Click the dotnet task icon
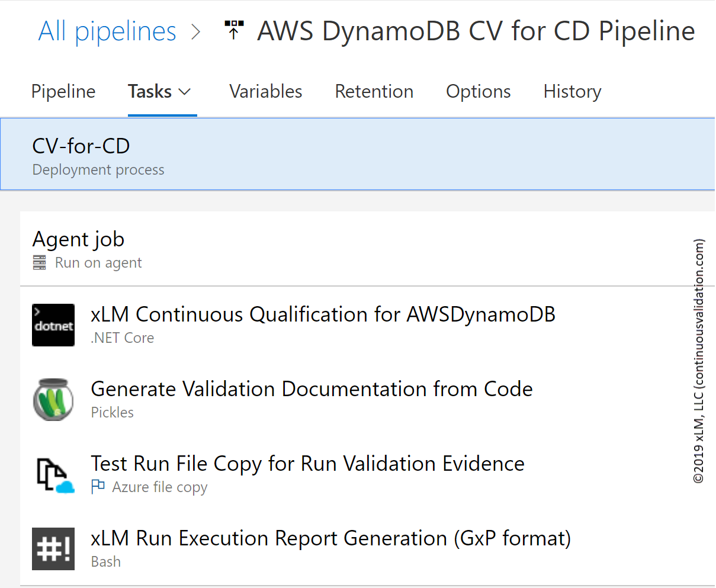Image resolution: width=716 pixels, height=588 pixels. click(53, 325)
